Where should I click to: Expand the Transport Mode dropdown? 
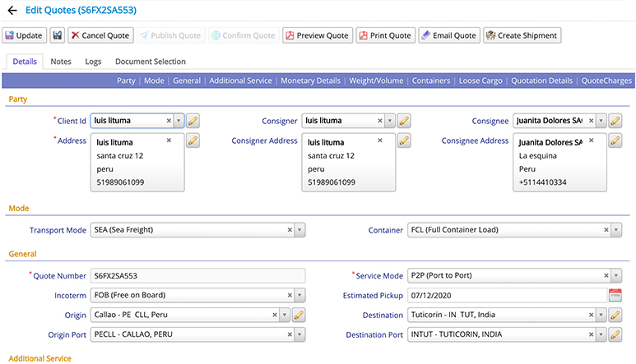pos(299,230)
